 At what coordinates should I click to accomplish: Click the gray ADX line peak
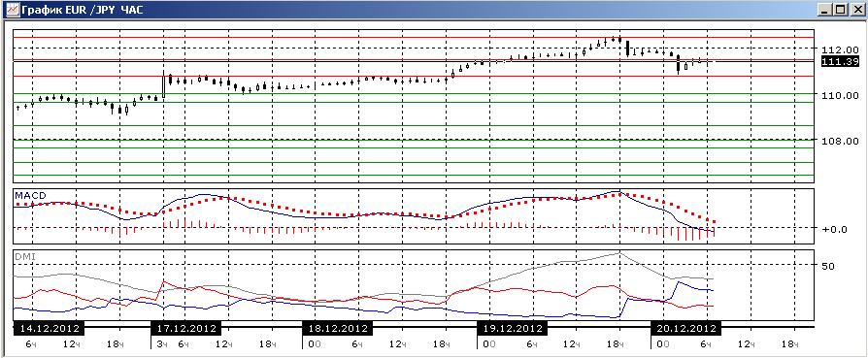pos(619,253)
